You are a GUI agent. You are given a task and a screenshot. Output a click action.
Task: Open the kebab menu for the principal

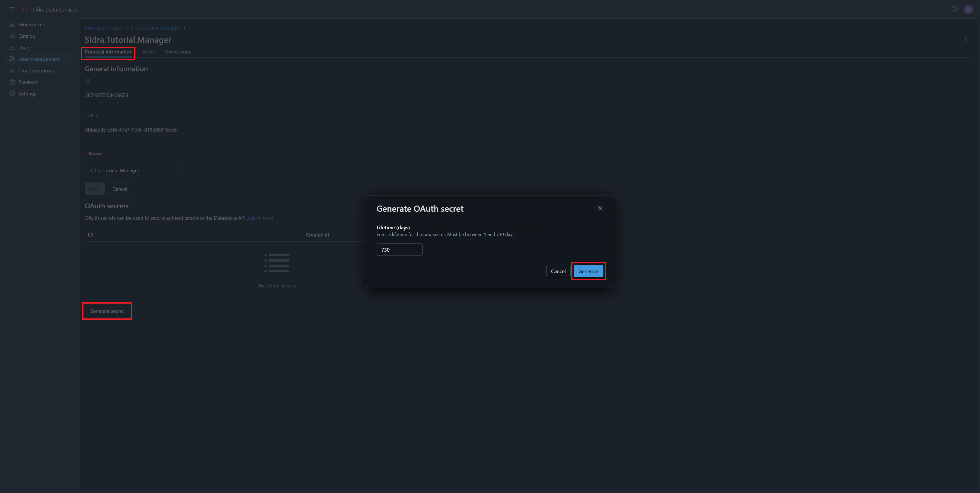point(966,39)
